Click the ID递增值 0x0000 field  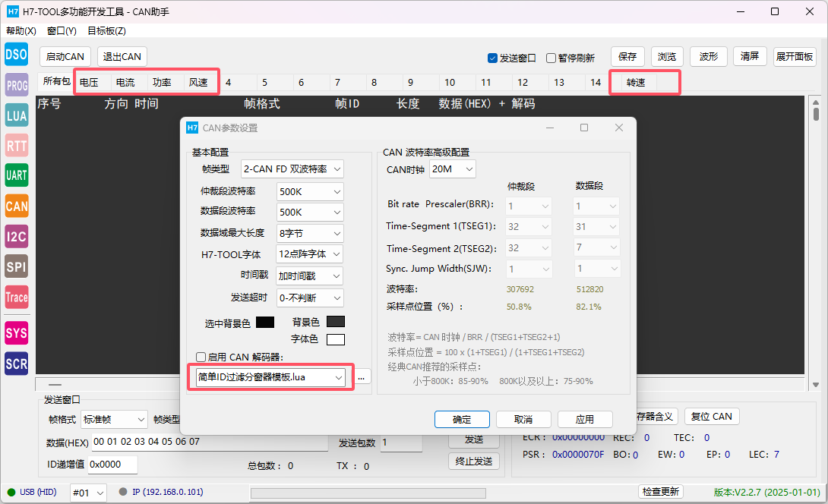(x=112, y=465)
